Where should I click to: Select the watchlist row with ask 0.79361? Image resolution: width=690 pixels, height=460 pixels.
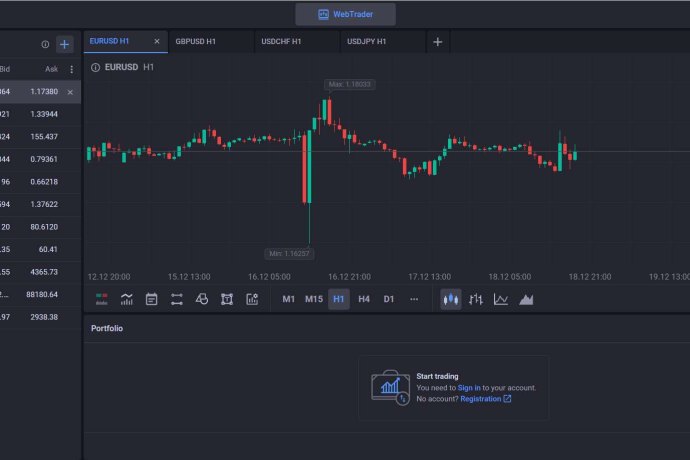[40, 159]
